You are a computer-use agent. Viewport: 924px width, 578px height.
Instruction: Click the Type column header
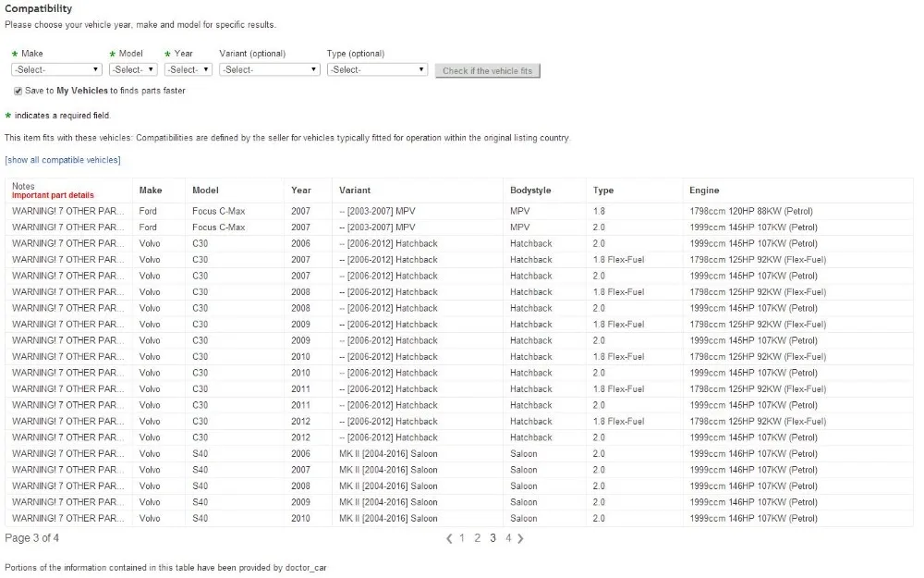(603, 190)
